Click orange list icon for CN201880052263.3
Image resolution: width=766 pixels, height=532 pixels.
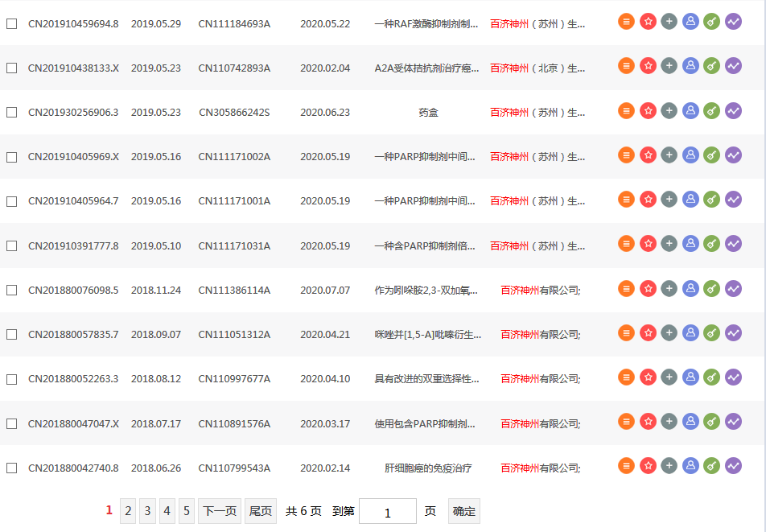click(x=627, y=377)
